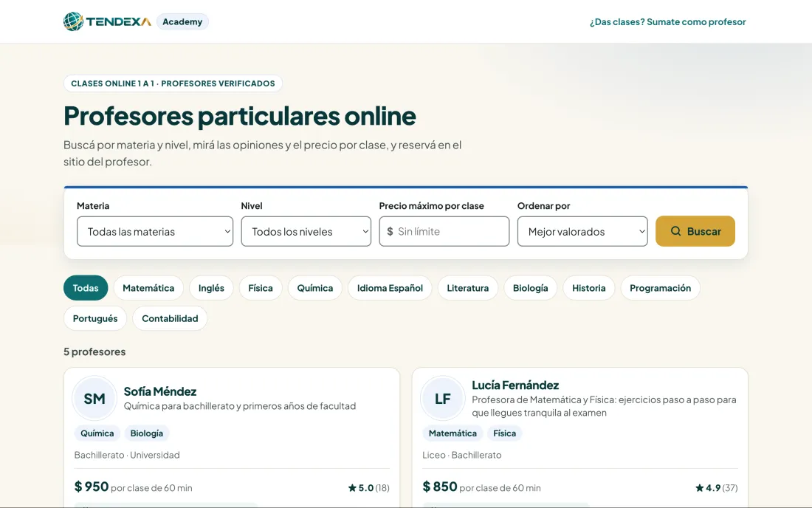Click Sofía Méndez's SM avatar
Screen dimensions: 812x508
(x=94, y=398)
